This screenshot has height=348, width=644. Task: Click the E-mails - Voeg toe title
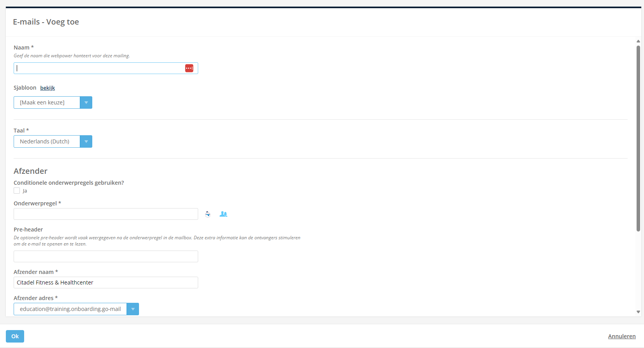[x=46, y=22]
